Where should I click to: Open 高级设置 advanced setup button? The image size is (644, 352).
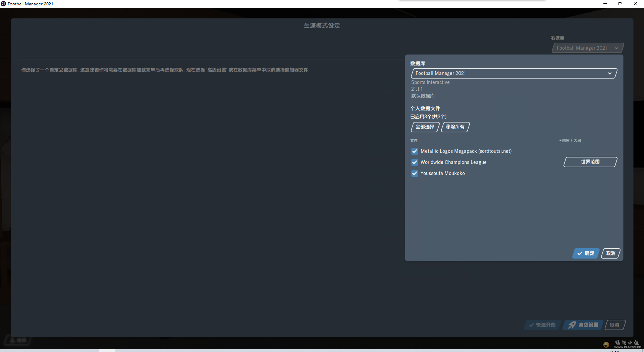pyautogui.click(x=583, y=325)
